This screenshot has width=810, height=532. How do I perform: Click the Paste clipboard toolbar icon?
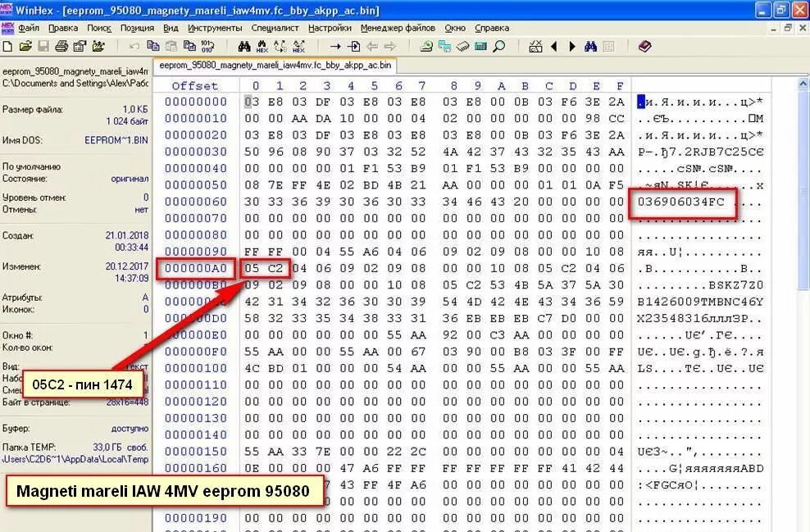coord(171,47)
